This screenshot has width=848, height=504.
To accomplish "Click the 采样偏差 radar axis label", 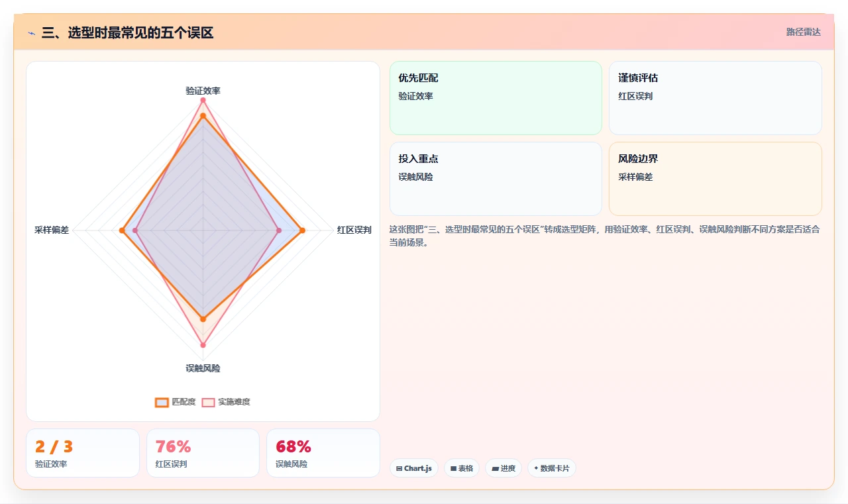I will pyautogui.click(x=52, y=230).
